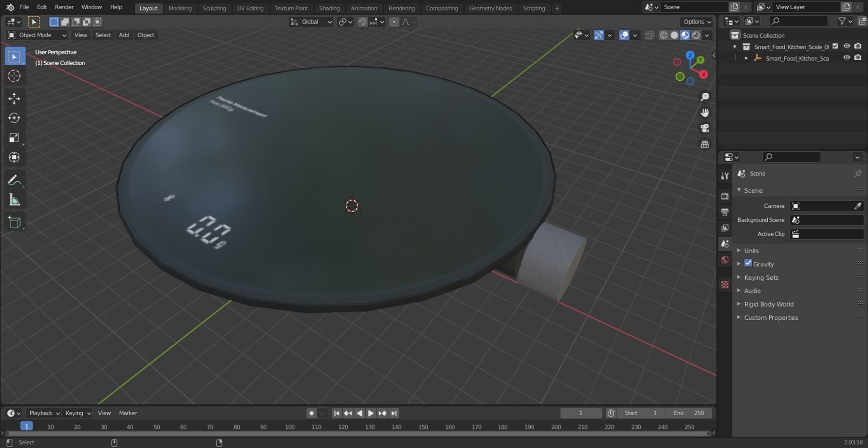This screenshot has height=448, width=868.
Task: Hide Smart_Food_Kitchen_Scale collection in viewport
Action: (846, 46)
